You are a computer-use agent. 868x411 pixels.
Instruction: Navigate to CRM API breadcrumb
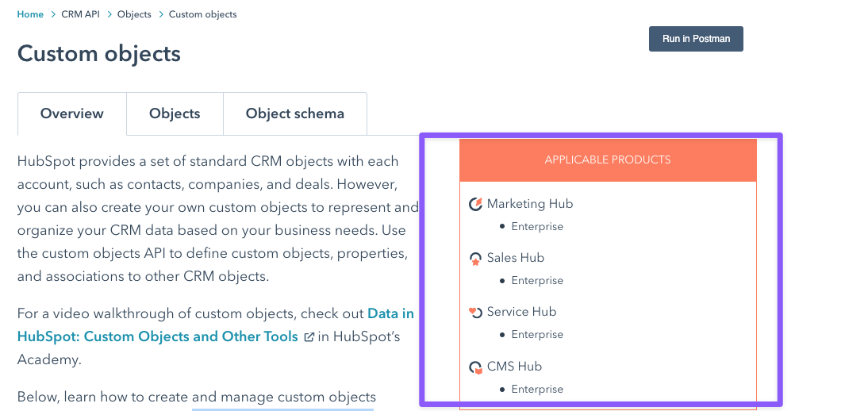(80, 14)
